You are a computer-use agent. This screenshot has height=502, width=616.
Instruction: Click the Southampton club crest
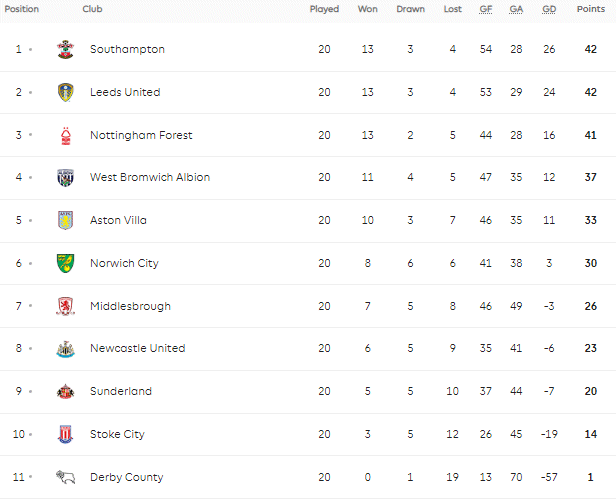point(66,49)
